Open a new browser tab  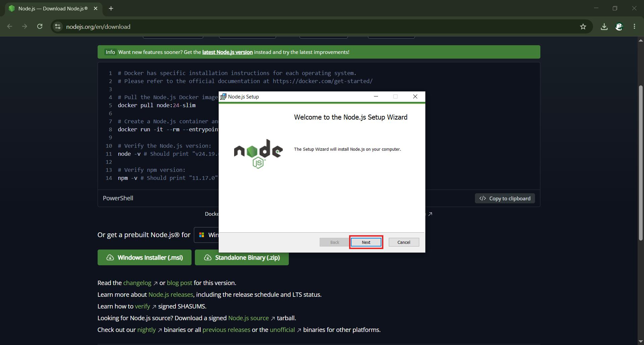tap(111, 8)
